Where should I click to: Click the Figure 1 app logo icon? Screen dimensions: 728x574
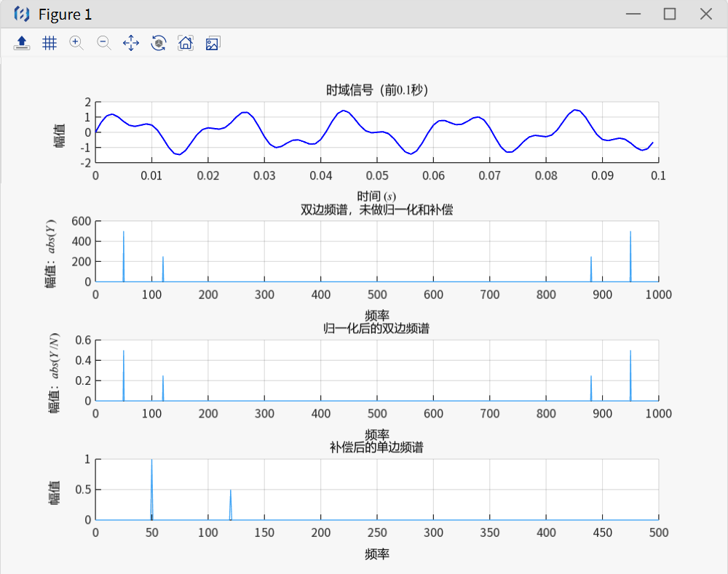click(x=21, y=14)
